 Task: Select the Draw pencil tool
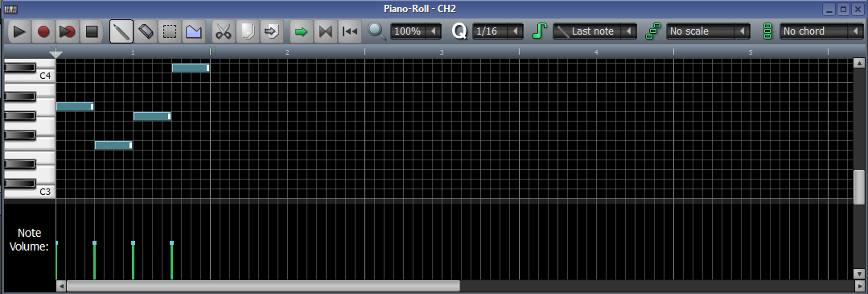click(x=121, y=31)
